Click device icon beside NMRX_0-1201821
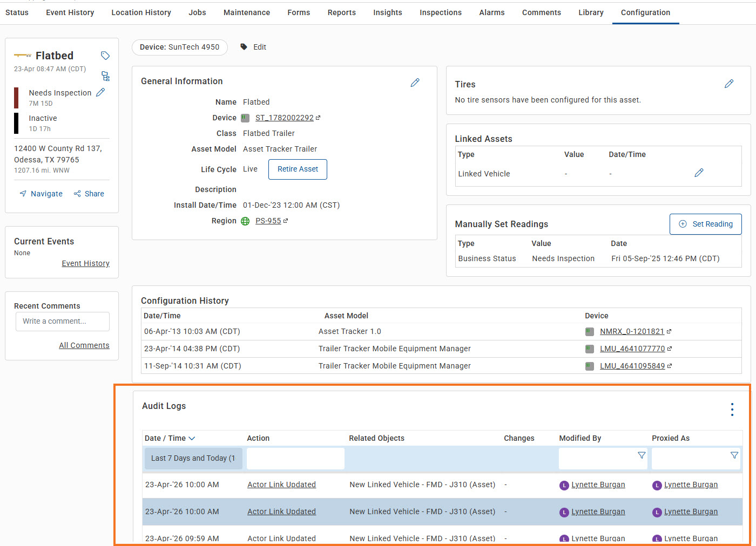This screenshot has height=546, width=756. click(x=590, y=332)
